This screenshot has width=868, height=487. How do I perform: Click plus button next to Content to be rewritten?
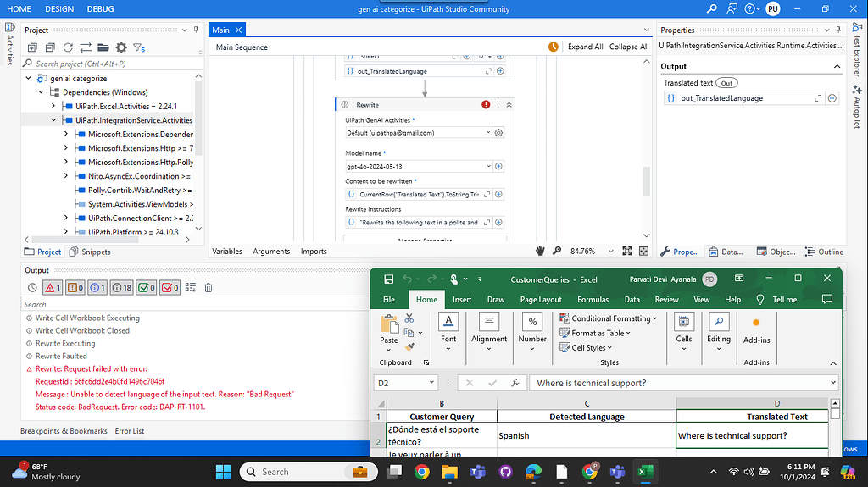[x=498, y=194]
